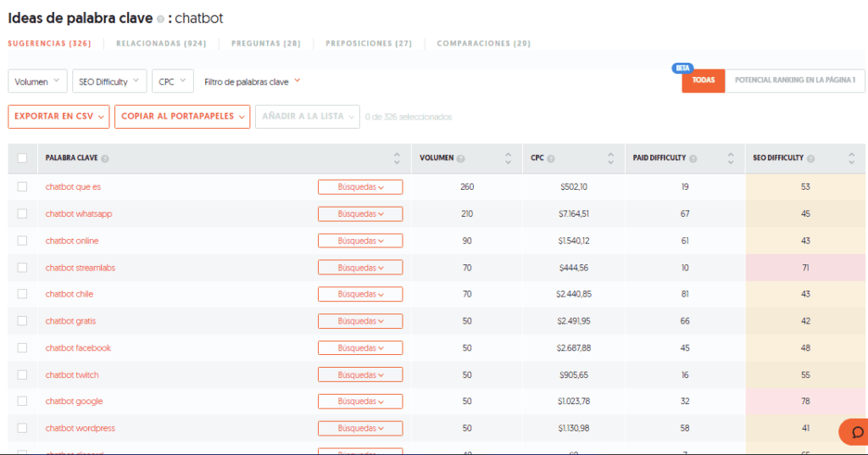Check the box for chatbot google
This screenshot has height=455, width=868.
pyautogui.click(x=22, y=402)
